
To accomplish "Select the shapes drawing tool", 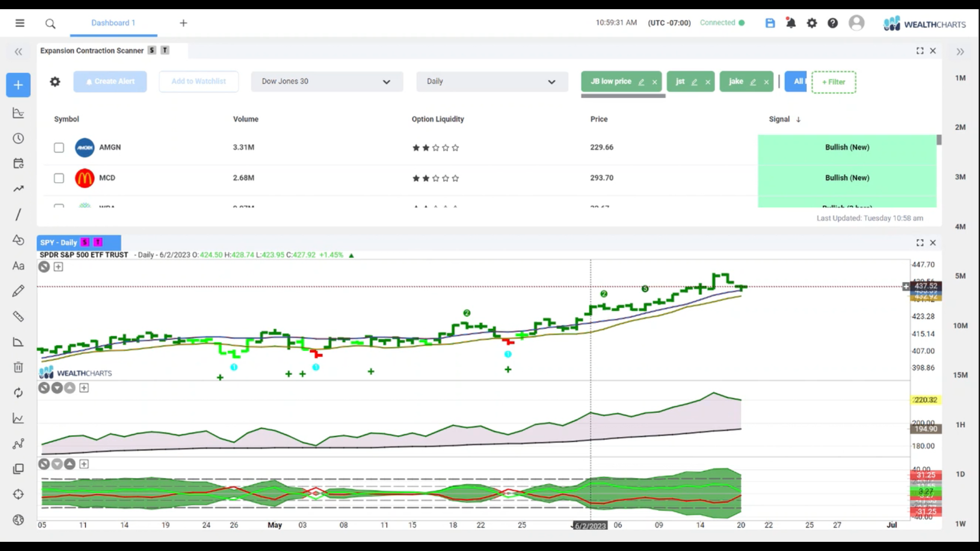I will coord(18,240).
